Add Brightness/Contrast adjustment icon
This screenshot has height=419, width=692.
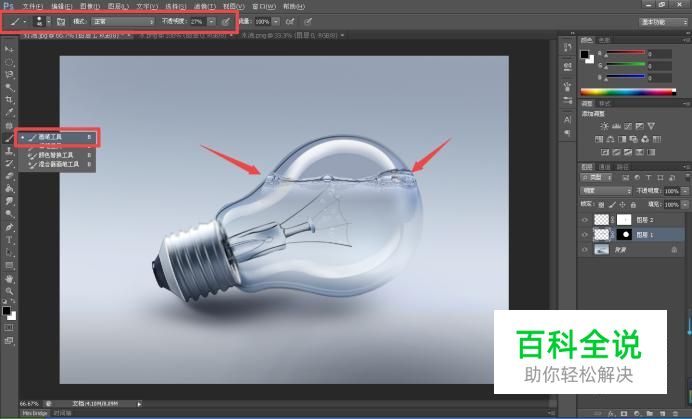click(x=604, y=126)
